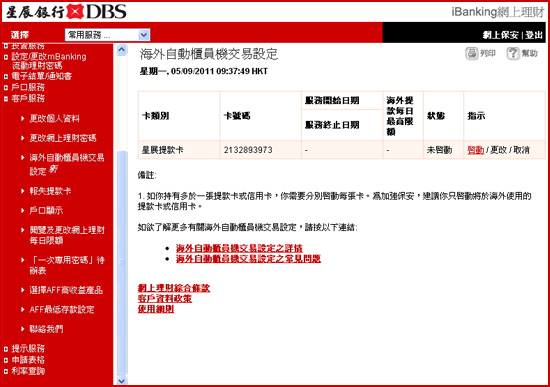Open 使用細則 link
This screenshot has height=387, width=550.
[156, 309]
